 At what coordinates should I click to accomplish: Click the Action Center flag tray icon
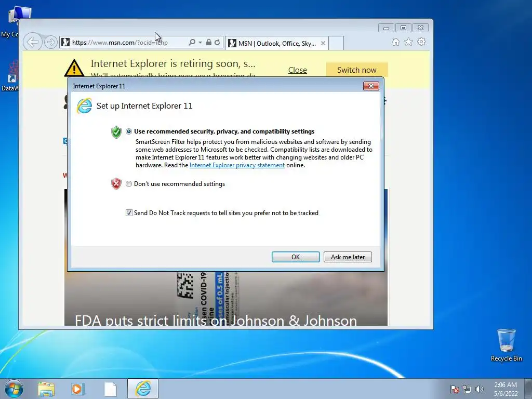tap(454, 389)
